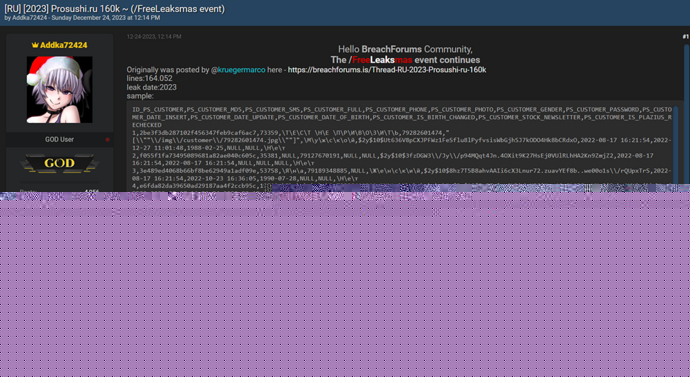The width and height of the screenshot is (690, 377).
Task: Click the thread title Prosushi.ru 160k
Action: tap(114, 9)
